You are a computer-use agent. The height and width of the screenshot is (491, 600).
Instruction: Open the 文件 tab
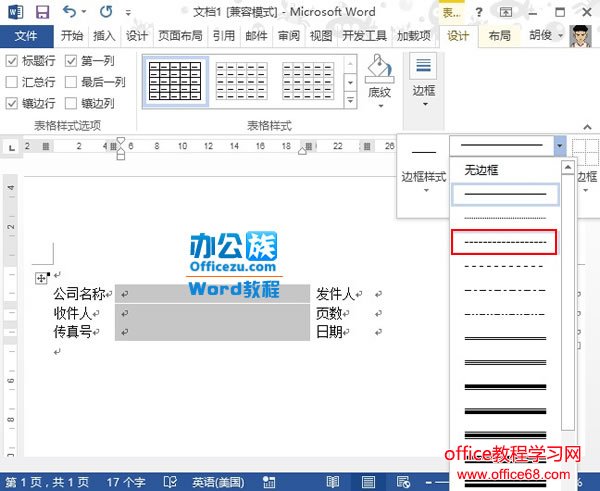pyautogui.click(x=26, y=36)
